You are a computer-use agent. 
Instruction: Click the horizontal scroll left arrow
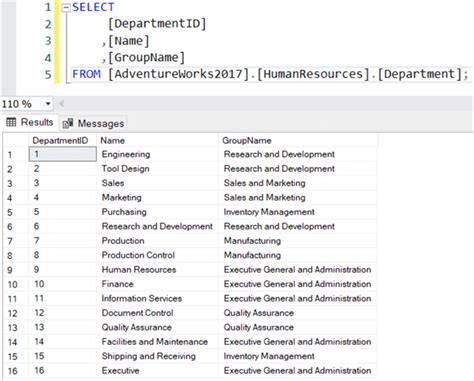click(x=61, y=104)
